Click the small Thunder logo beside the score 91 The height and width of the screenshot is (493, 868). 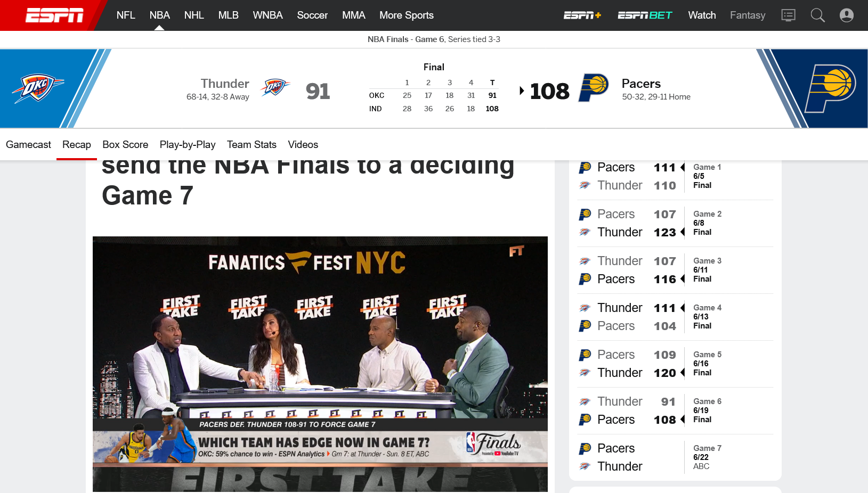[275, 87]
